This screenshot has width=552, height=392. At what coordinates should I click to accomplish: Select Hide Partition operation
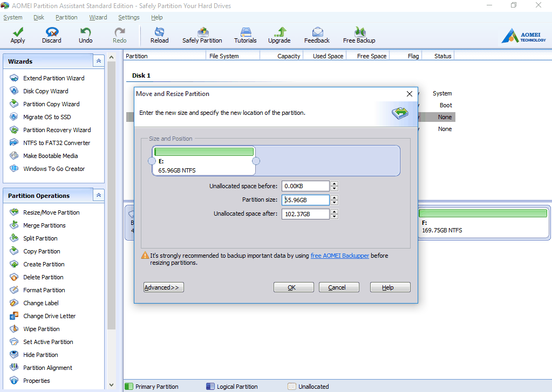click(x=40, y=355)
